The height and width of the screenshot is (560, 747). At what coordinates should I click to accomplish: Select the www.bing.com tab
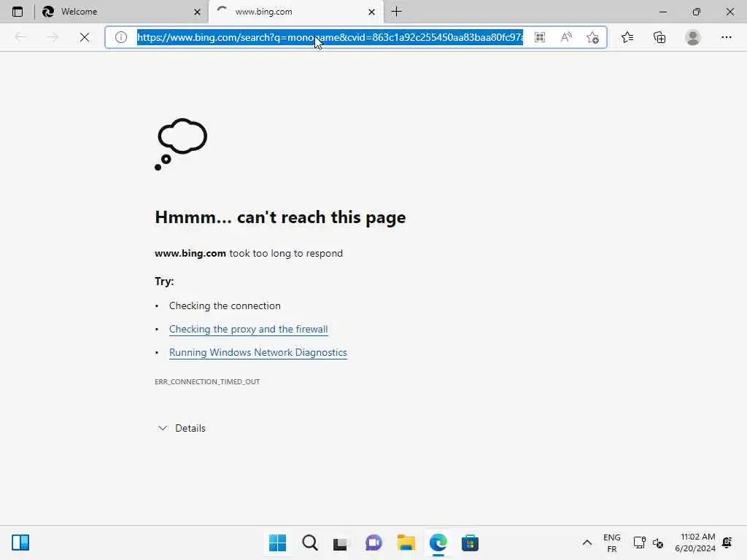[295, 12]
